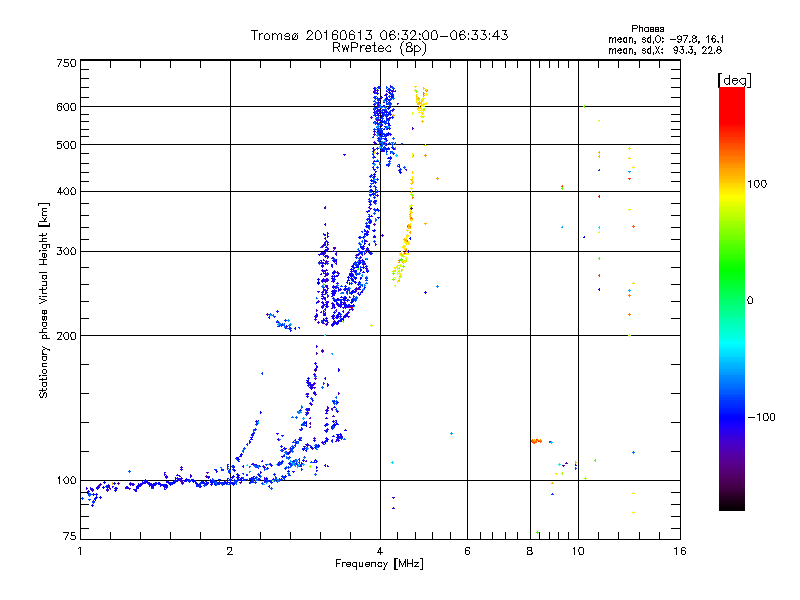Click the y-axis '75' tick label
Image resolution: width=800 pixels, height=600 pixels.
coord(70,536)
